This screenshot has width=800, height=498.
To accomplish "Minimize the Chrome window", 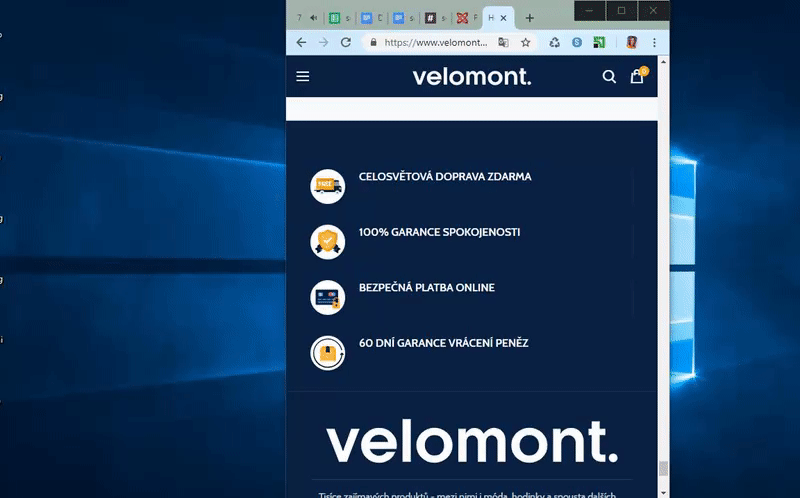I will click(x=589, y=11).
